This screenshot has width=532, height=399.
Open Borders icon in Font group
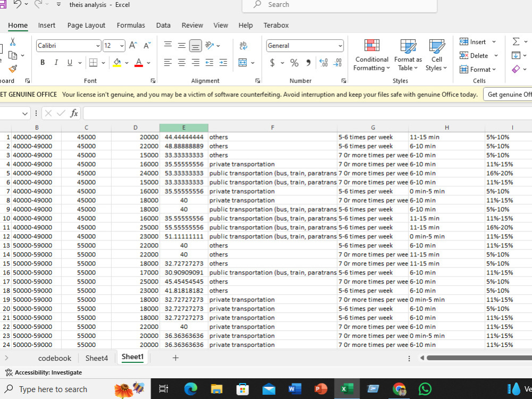[93, 62]
